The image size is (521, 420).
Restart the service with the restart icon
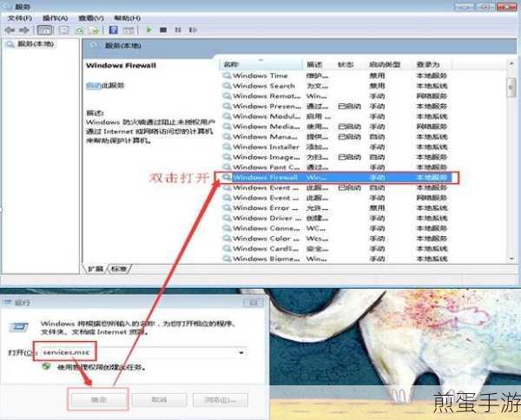coord(193,30)
